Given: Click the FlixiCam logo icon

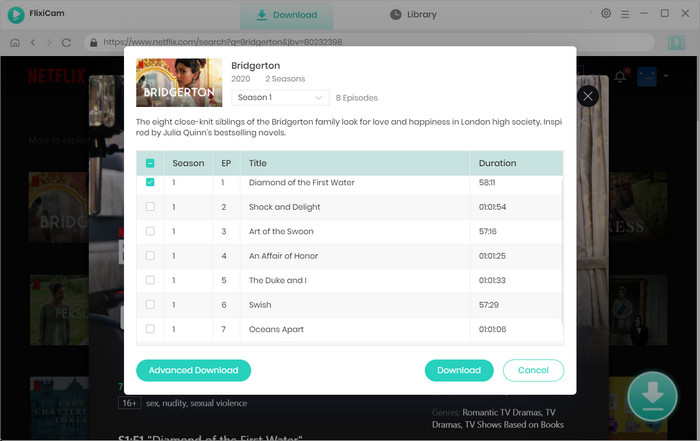Looking at the screenshot, I should pos(16,15).
